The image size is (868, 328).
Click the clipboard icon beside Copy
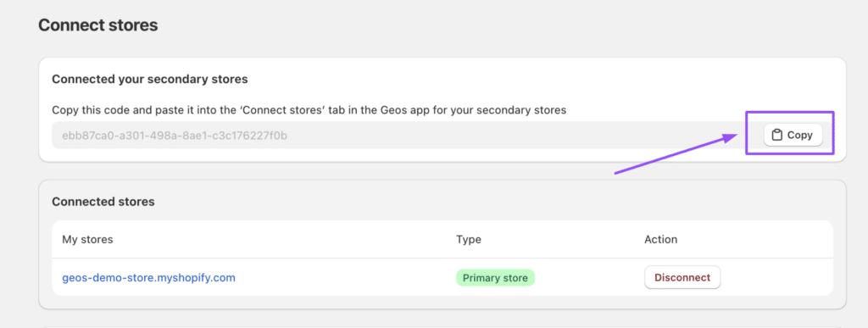(777, 135)
